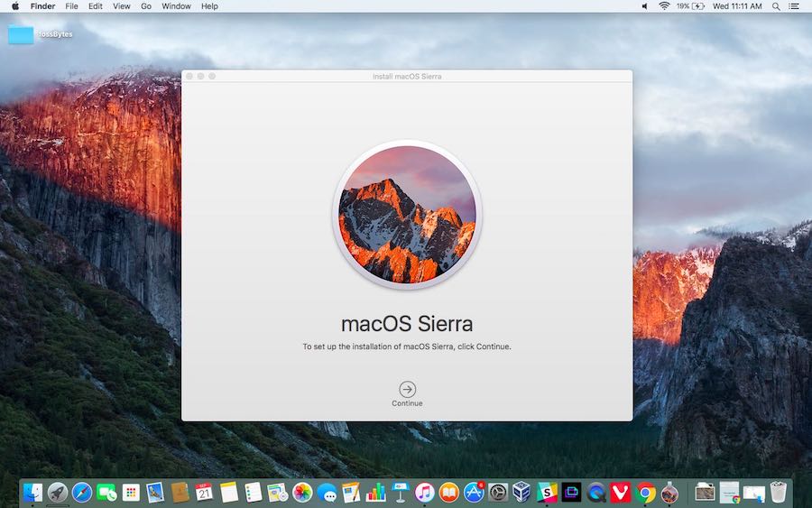
Task: Click the battery status indicator
Action: (690, 6)
